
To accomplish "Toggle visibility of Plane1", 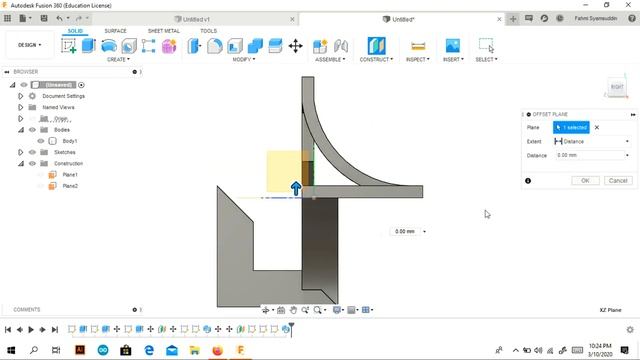I will (x=41, y=175).
